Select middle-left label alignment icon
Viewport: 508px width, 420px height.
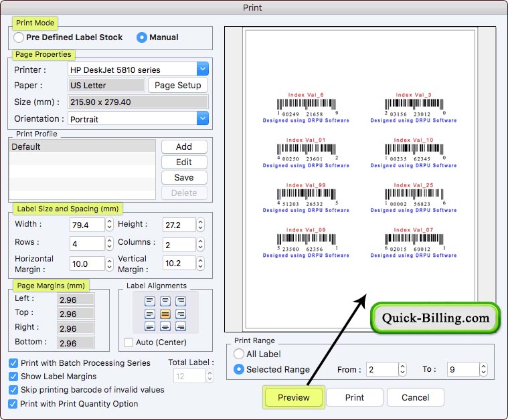pyautogui.click(x=150, y=314)
